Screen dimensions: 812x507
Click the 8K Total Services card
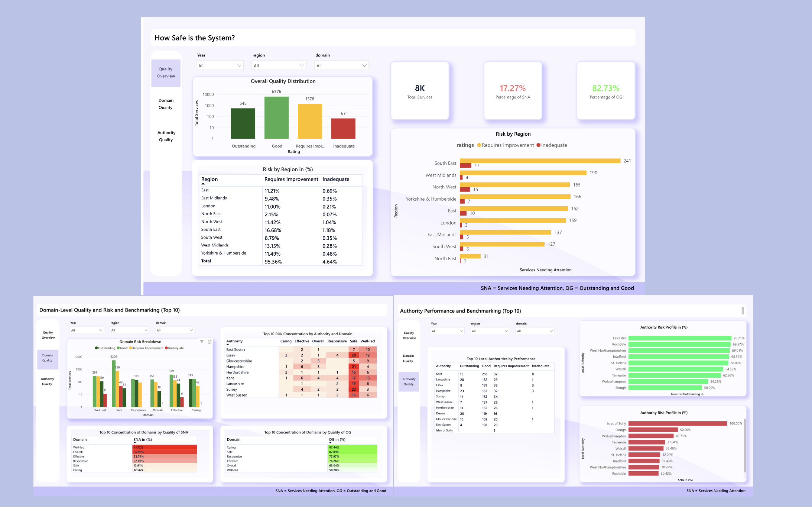click(420, 91)
